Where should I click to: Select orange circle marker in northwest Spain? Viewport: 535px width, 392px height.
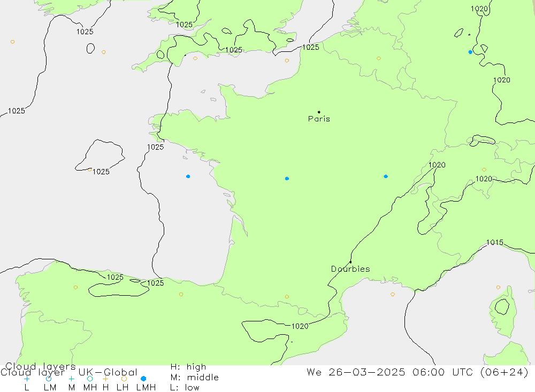click(x=75, y=287)
